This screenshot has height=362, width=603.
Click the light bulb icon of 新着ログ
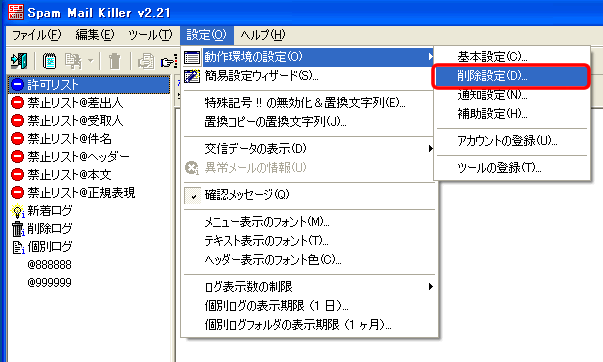(18, 211)
